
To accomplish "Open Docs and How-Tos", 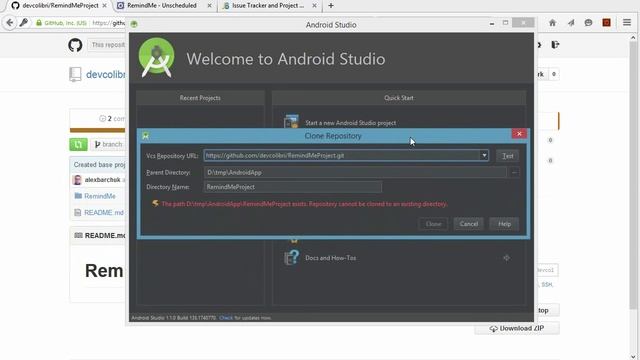I will point(330,258).
